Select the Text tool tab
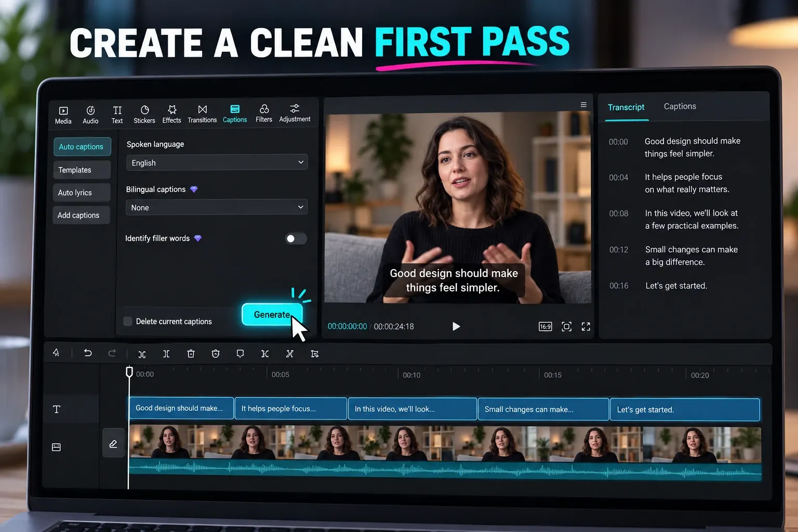798x532 pixels. pos(117,115)
